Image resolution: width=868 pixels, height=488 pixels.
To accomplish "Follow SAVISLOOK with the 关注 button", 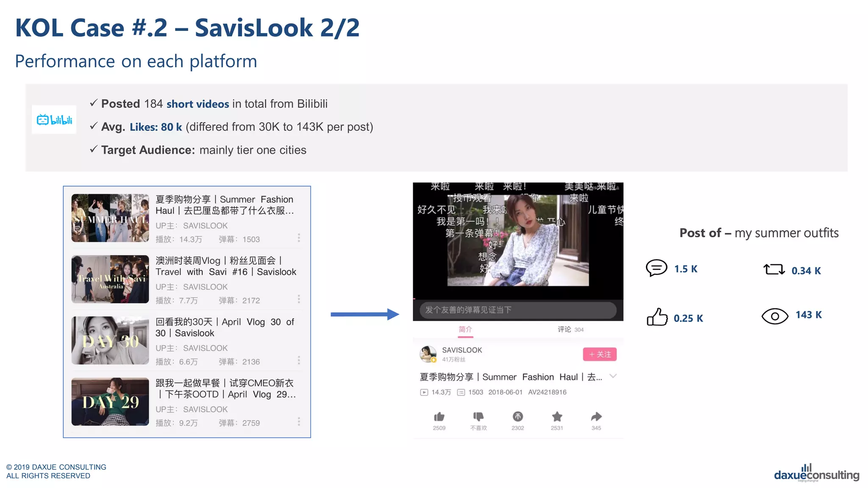I will (600, 354).
